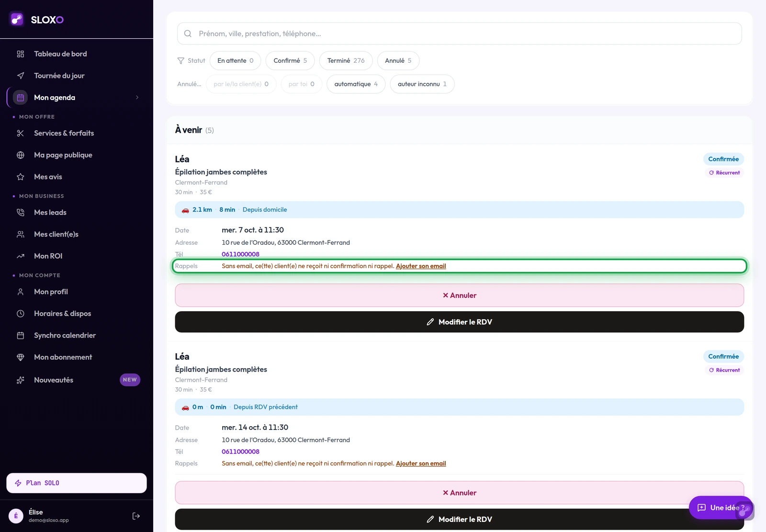The width and height of the screenshot is (766, 532).
Task: Open the Une idée ? feedback button
Action: pyautogui.click(x=721, y=508)
